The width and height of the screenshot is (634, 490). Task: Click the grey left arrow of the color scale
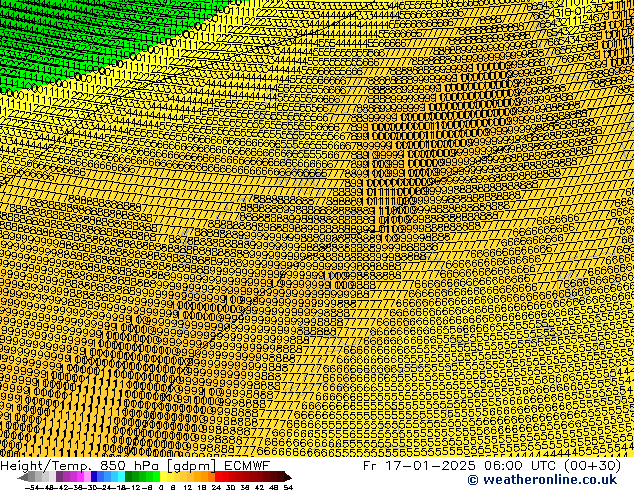tap(23, 477)
